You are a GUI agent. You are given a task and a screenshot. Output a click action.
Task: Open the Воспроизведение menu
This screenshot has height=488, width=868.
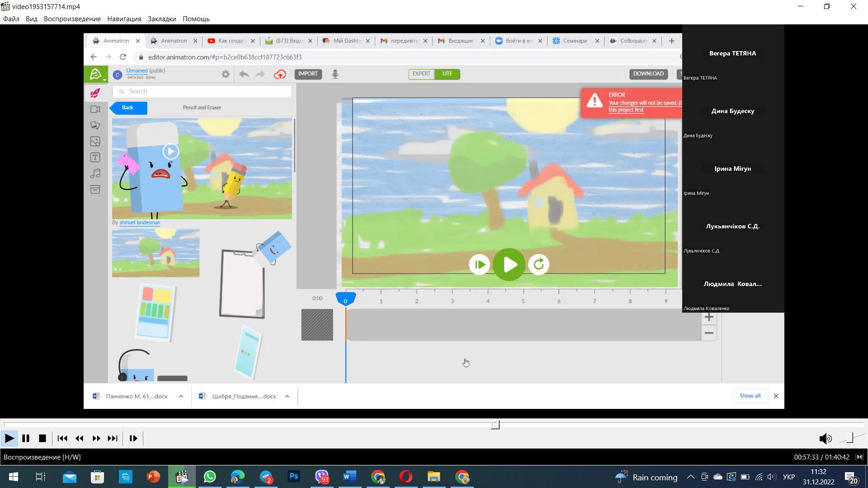click(72, 19)
